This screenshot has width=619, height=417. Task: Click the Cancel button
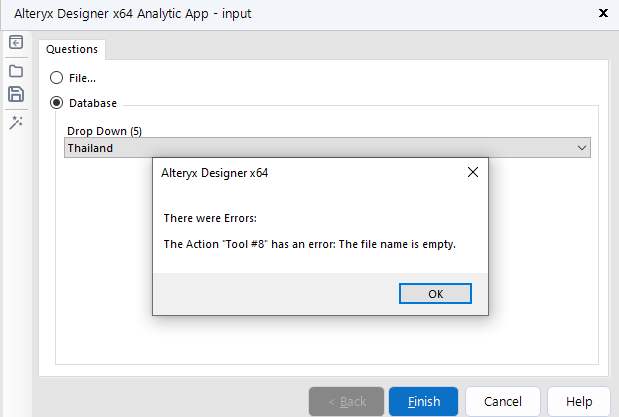(502, 401)
